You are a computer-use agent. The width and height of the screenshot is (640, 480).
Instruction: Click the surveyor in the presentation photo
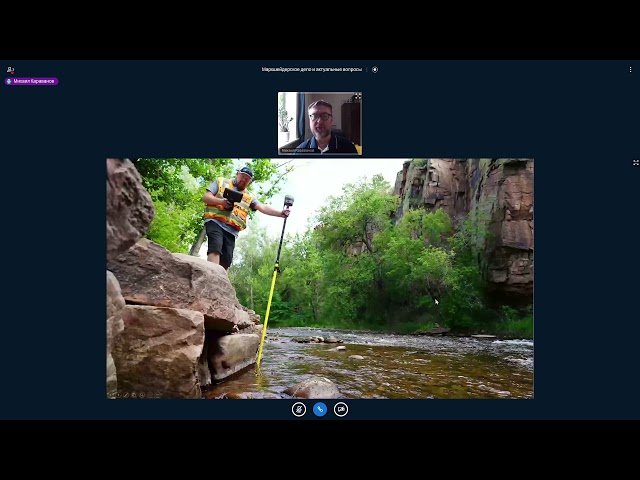pos(231,215)
